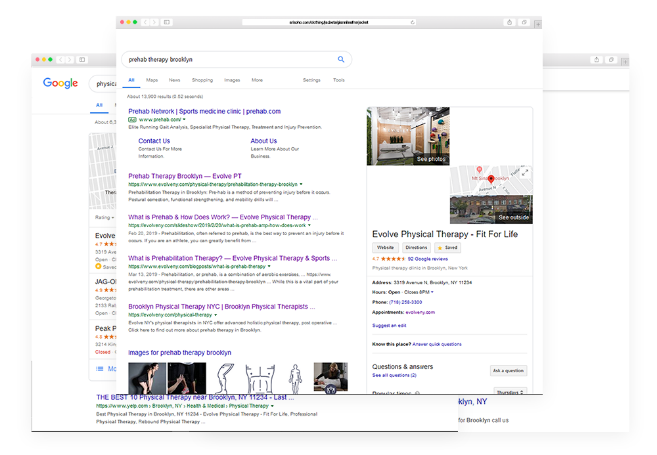Go back with background window's back arrow
Screen dimensions: 657x455
tap(61, 59)
